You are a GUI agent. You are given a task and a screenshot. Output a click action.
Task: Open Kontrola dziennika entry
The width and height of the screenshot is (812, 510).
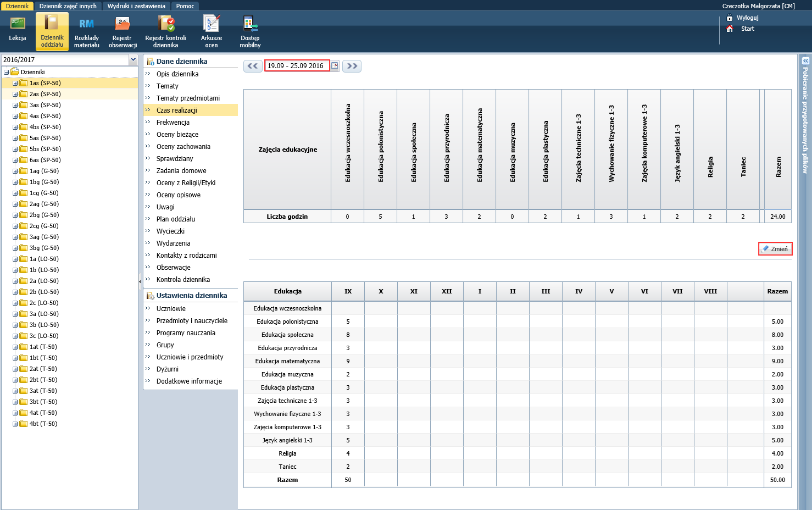183,280
